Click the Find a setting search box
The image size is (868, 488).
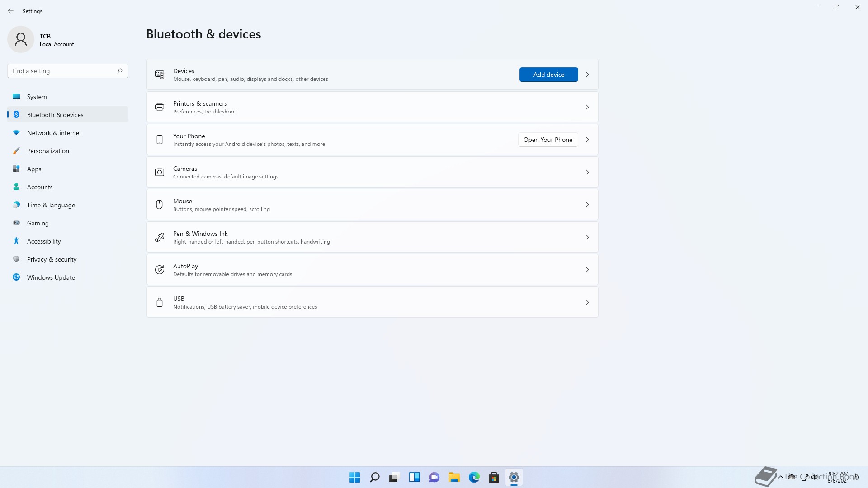click(x=68, y=71)
